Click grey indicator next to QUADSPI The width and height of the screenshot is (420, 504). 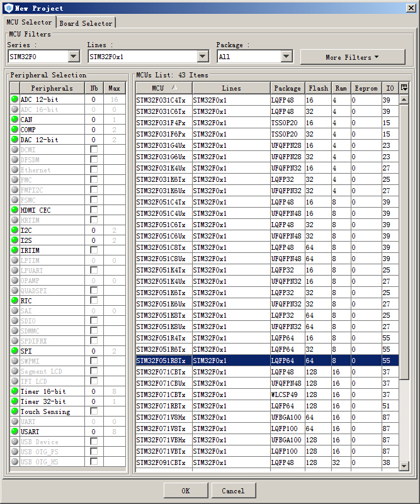point(14,290)
